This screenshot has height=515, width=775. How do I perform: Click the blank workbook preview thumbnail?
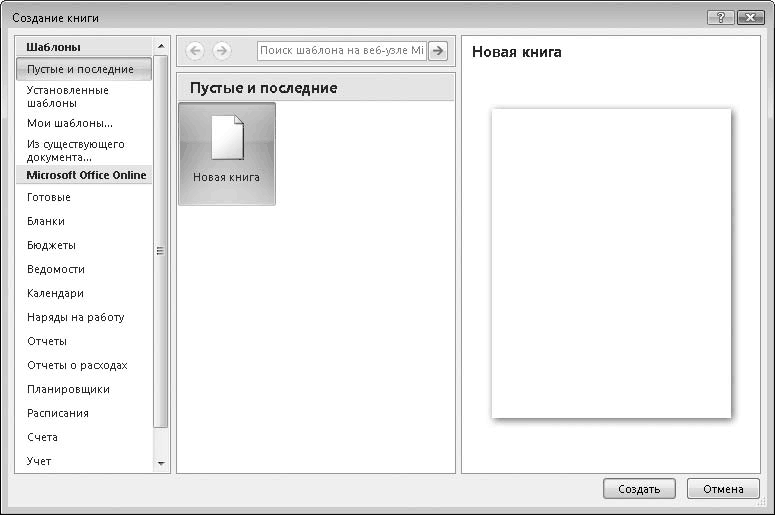coord(611,263)
